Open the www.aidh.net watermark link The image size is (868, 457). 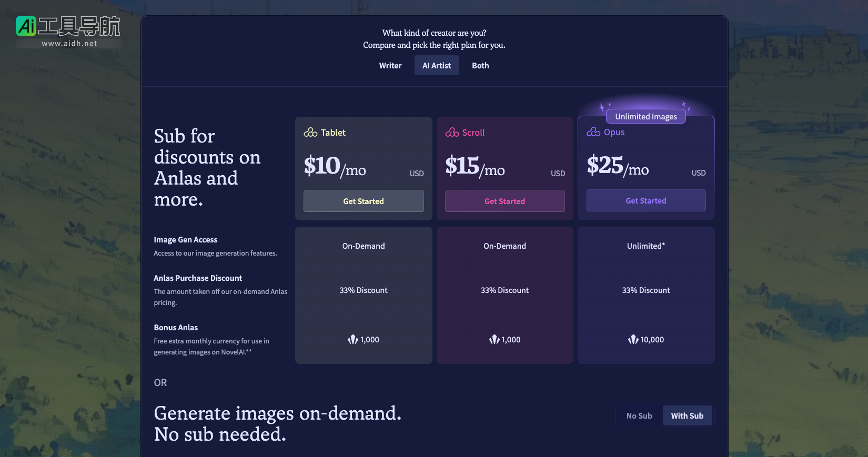tap(69, 44)
